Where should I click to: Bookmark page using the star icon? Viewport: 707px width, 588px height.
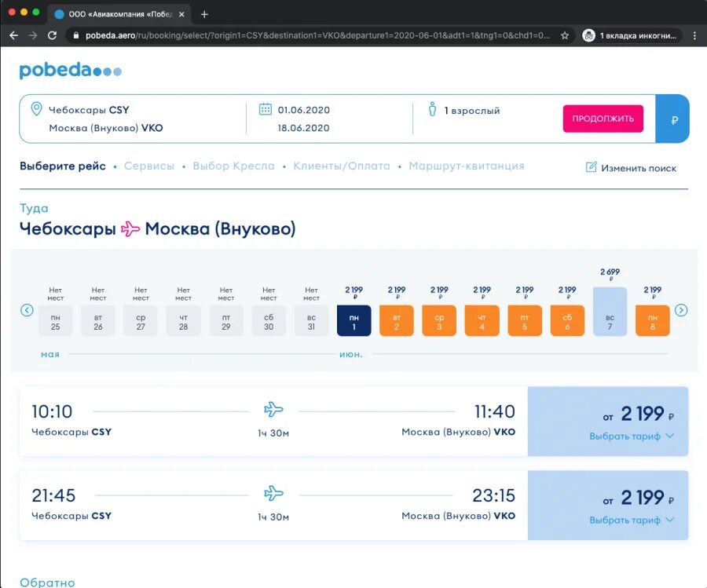pyautogui.click(x=565, y=35)
